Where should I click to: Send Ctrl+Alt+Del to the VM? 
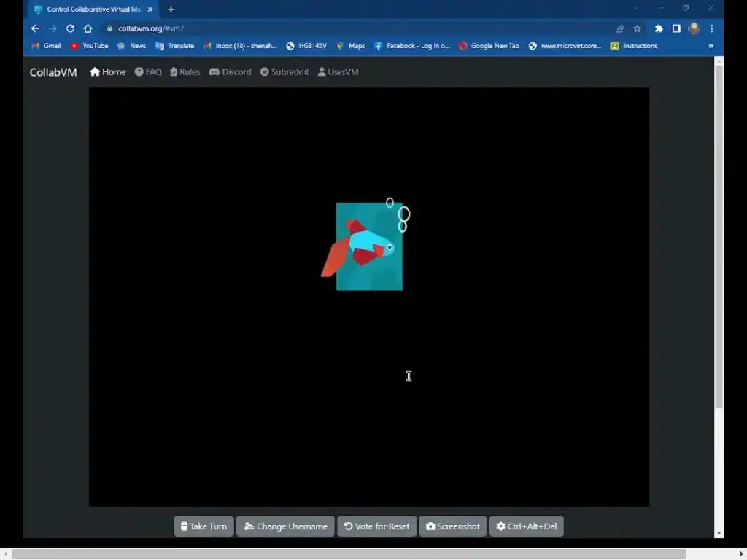[x=527, y=526]
